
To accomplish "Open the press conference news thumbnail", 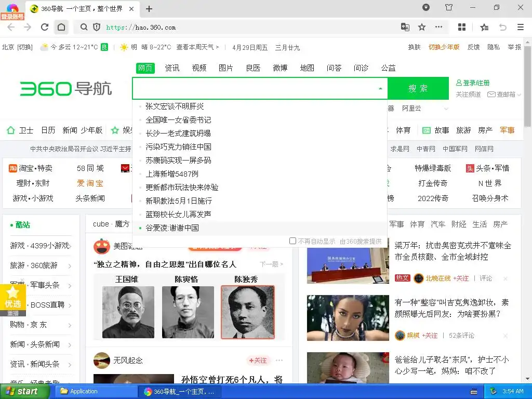I will tap(348, 265).
